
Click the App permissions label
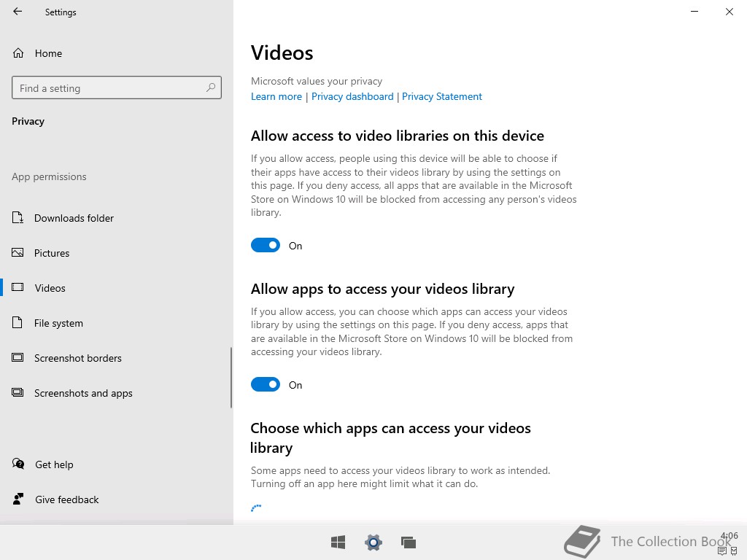click(x=49, y=176)
